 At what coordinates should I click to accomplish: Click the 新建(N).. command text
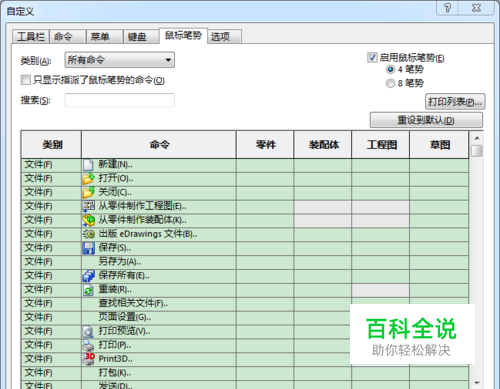(x=115, y=164)
